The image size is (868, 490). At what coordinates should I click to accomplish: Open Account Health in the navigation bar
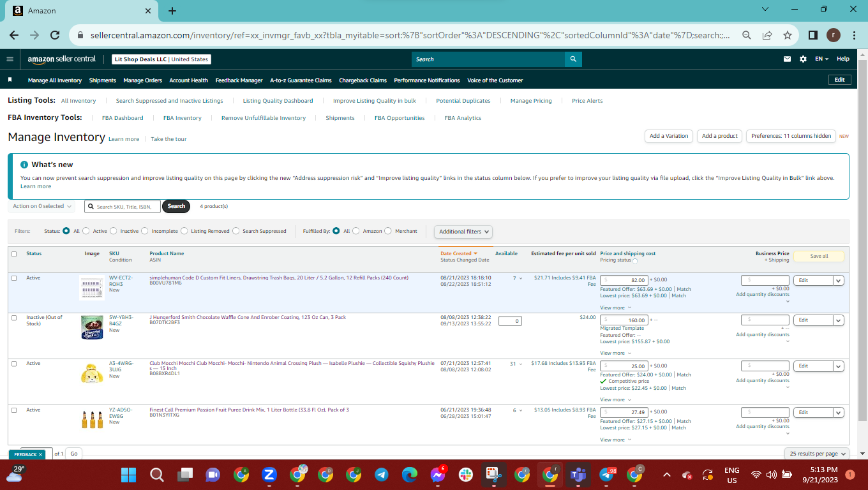click(x=188, y=80)
